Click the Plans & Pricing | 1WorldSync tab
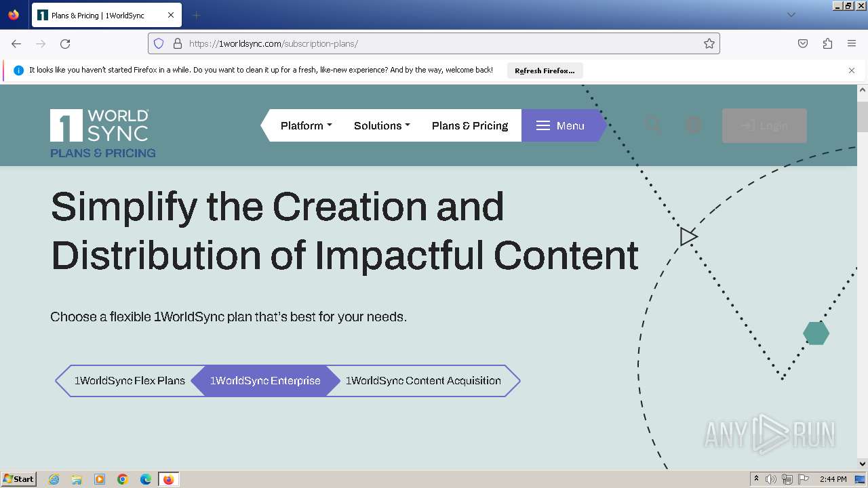Image resolution: width=868 pixels, height=488 pixels. (105, 15)
